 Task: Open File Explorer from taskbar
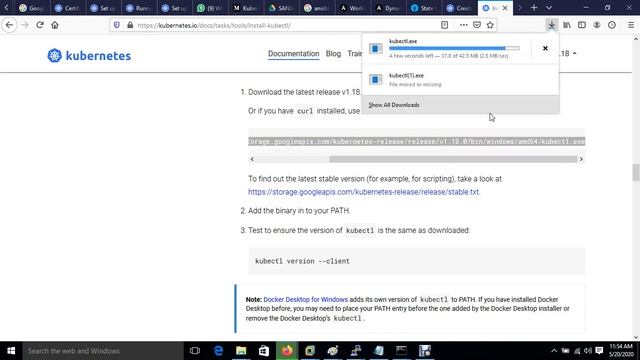click(x=241, y=351)
